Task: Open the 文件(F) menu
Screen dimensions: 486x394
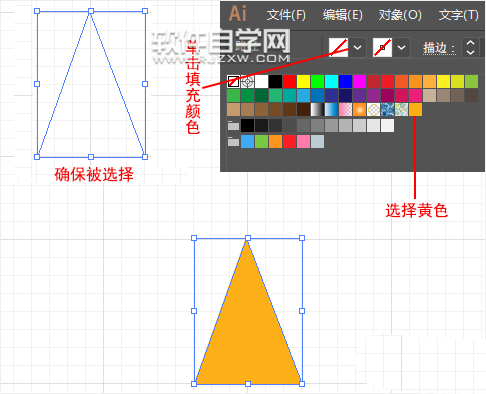Action: click(x=286, y=15)
